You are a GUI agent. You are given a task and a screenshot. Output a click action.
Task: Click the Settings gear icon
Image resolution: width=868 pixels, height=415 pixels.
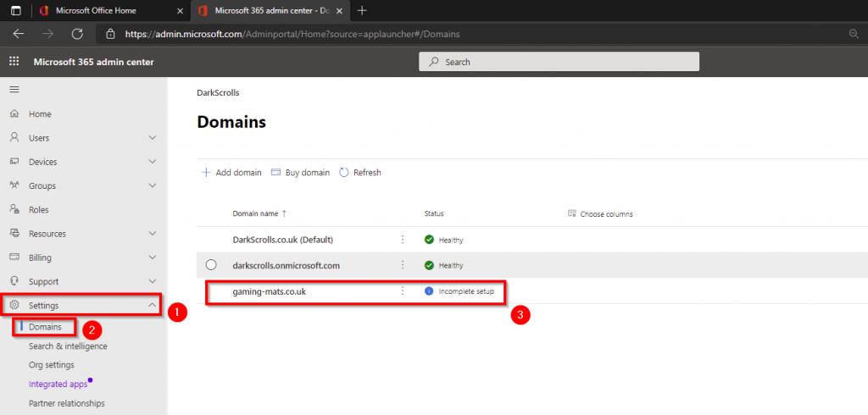point(15,305)
